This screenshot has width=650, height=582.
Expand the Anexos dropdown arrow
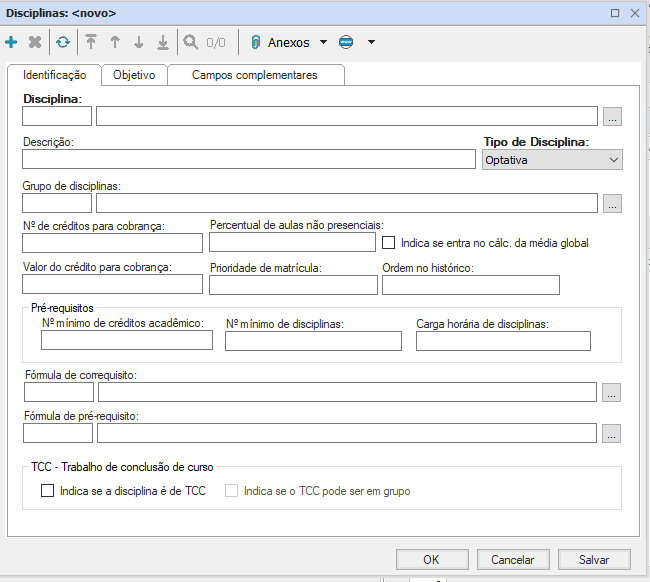tap(323, 43)
